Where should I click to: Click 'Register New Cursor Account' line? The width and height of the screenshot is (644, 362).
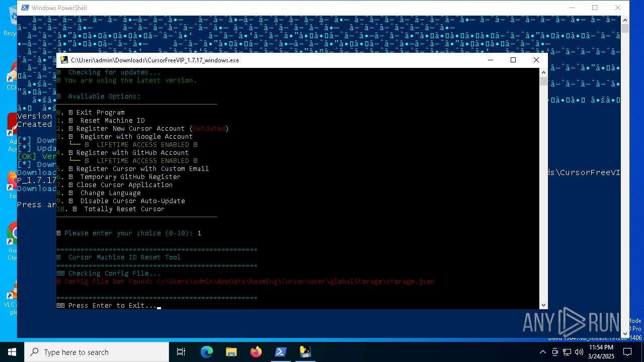(x=143, y=128)
